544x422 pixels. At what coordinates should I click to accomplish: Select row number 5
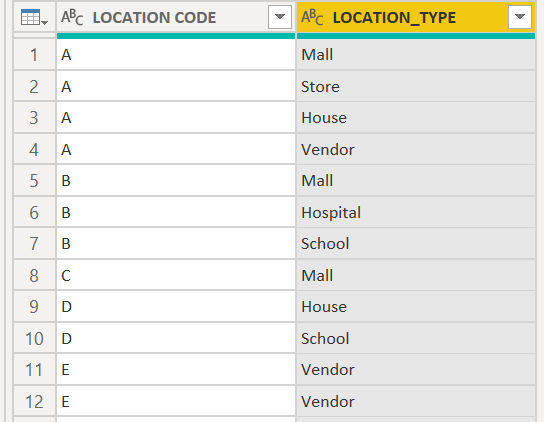34,181
